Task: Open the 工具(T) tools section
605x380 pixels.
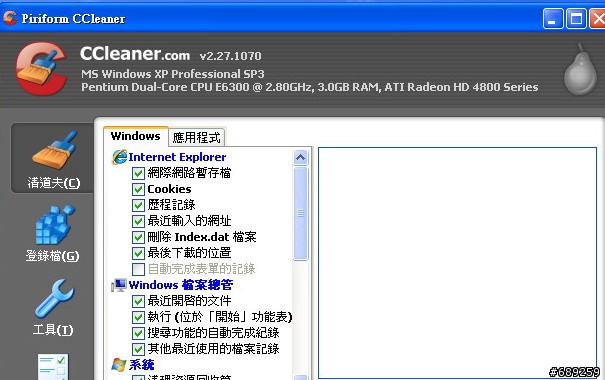Action: tap(52, 307)
